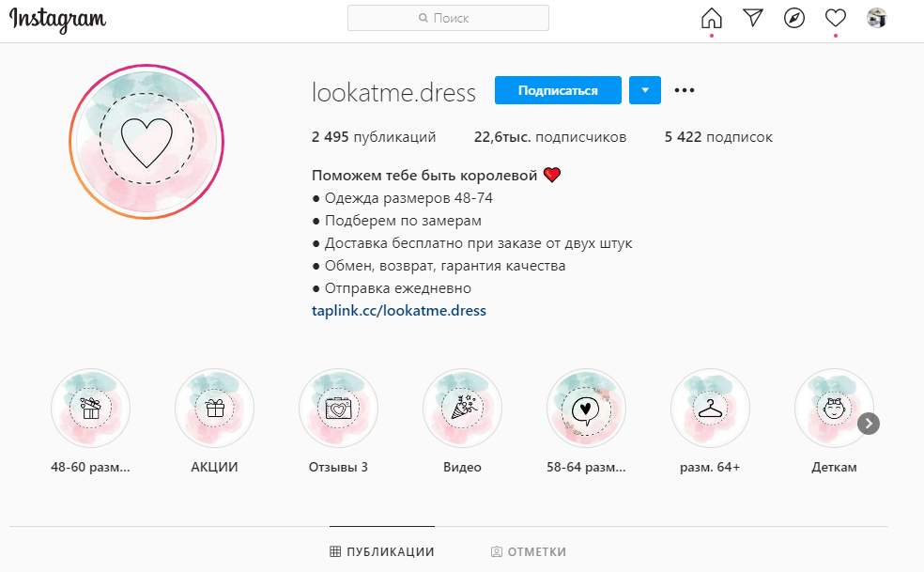Open direct messages paper plane icon
Viewport: 924px width, 572px height.
pos(753,18)
